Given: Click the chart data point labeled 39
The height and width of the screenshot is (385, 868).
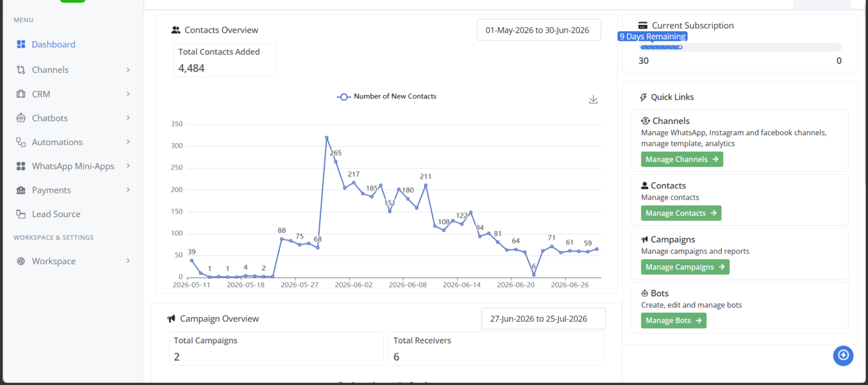Looking at the screenshot, I should [x=192, y=260].
